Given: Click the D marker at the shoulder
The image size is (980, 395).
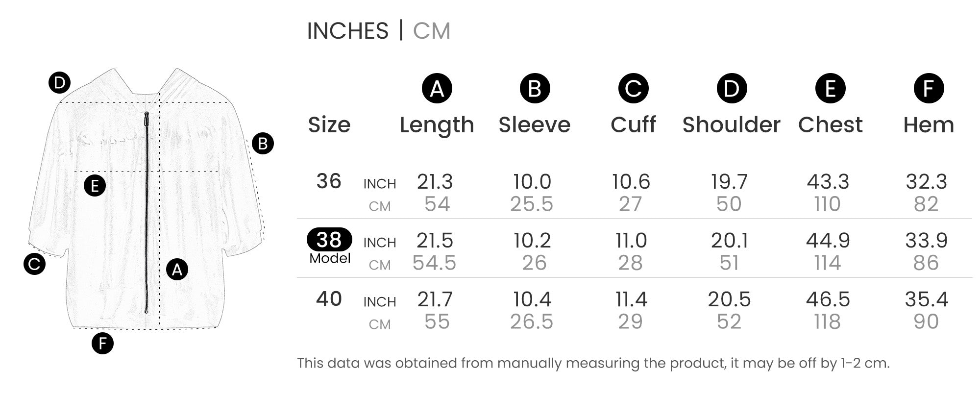Looking at the screenshot, I should [59, 83].
